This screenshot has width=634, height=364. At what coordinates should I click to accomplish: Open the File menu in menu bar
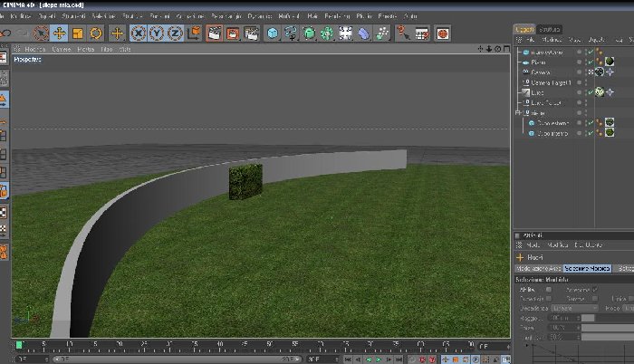click(x=3, y=16)
